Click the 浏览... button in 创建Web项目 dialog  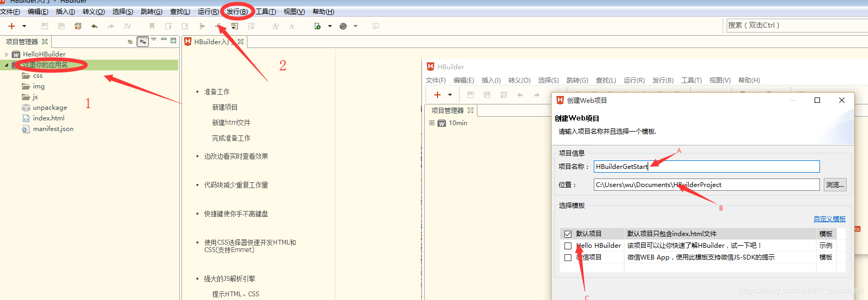(835, 184)
